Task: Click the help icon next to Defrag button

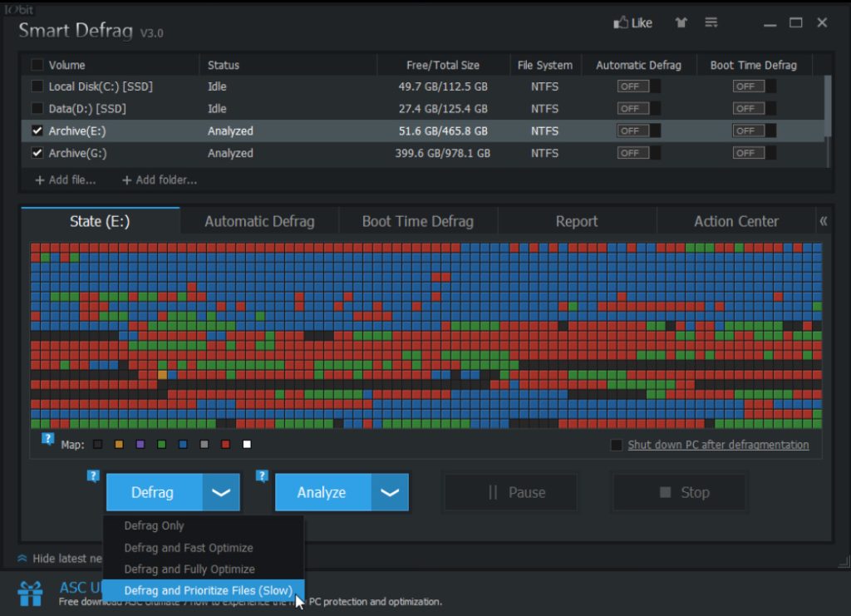Action: [x=91, y=475]
